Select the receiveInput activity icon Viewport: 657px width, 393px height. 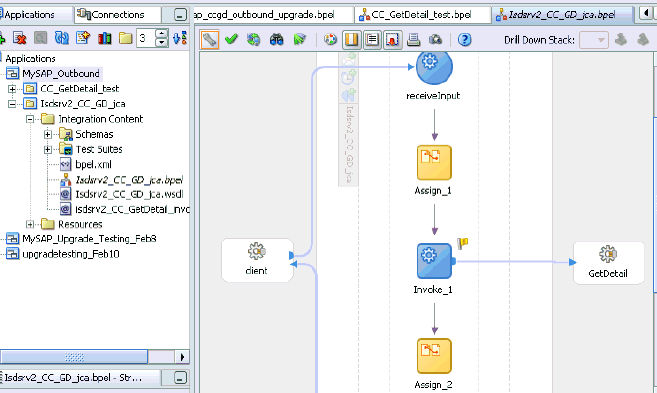(434, 67)
